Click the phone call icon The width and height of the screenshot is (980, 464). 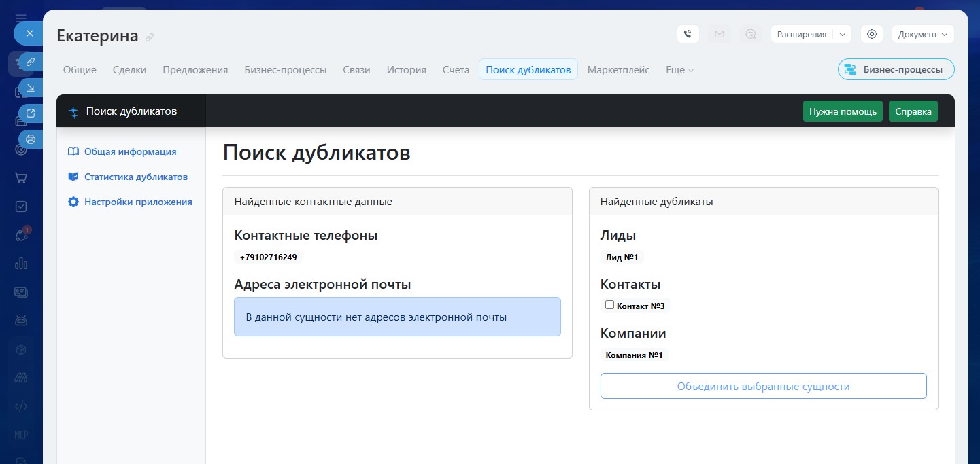[688, 34]
